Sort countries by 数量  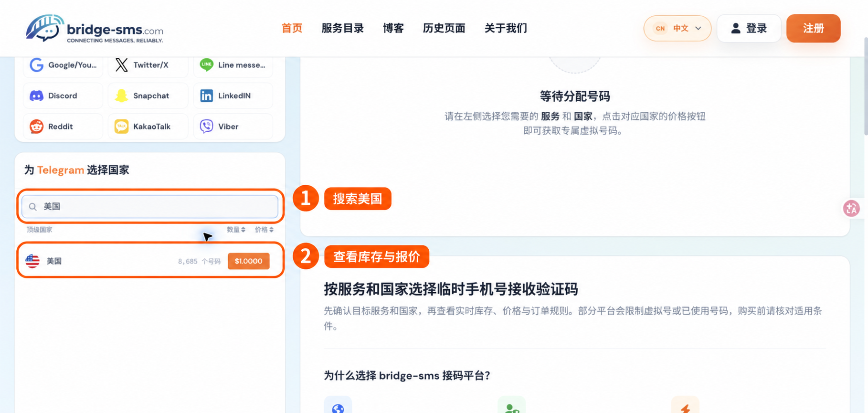click(236, 230)
